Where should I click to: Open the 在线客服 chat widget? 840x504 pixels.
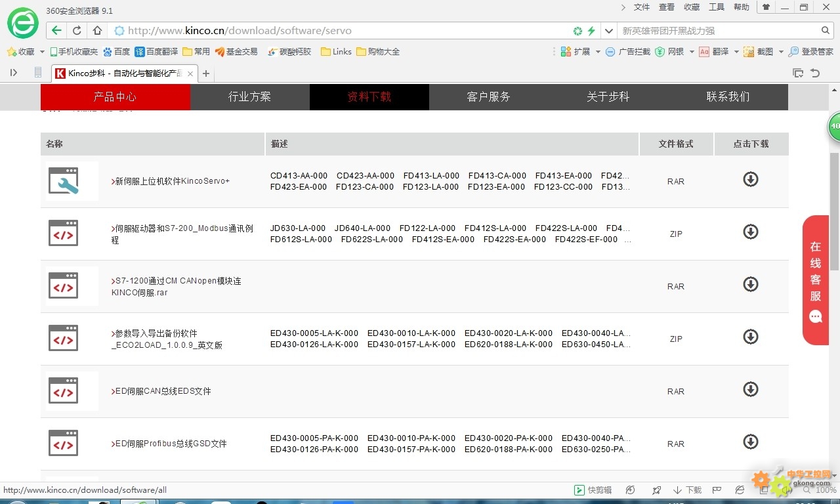point(816,280)
